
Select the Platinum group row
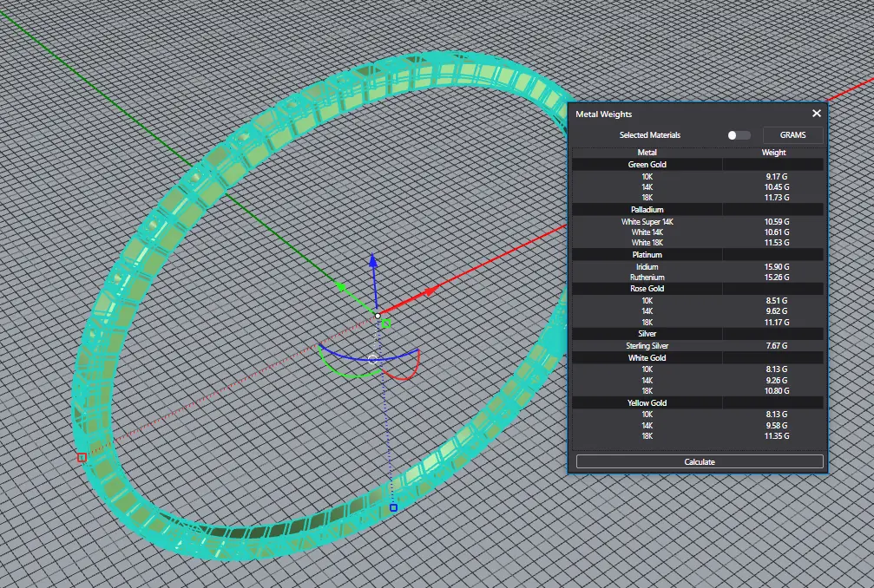(x=698, y=254)
